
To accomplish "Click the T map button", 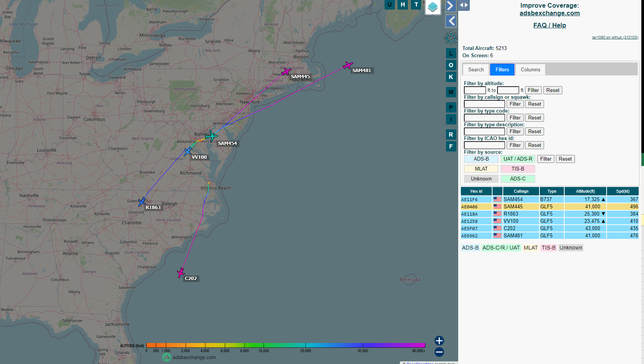I will click(416, 5).
